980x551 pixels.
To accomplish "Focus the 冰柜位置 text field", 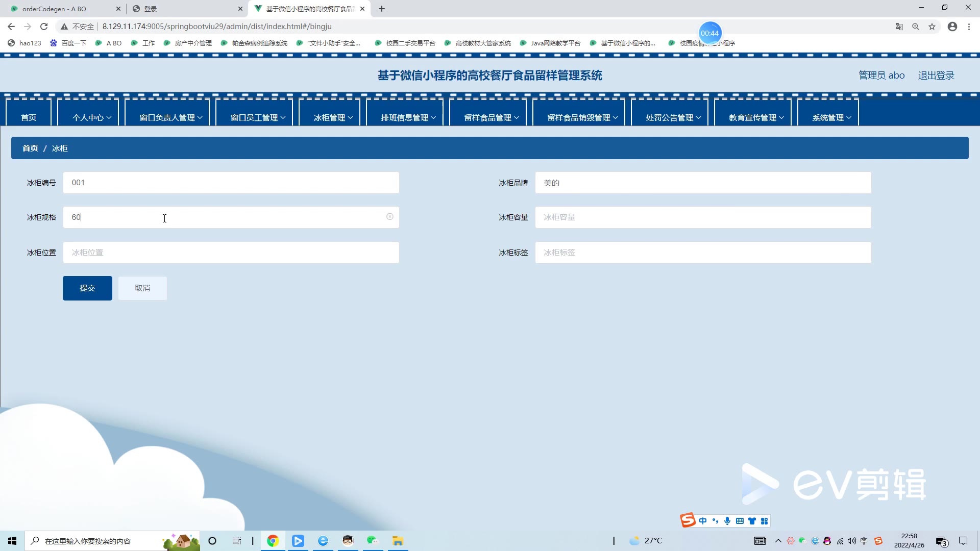I will click(231, 253).
